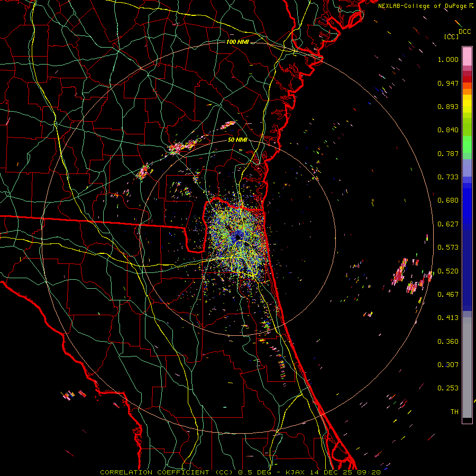Image resolution: width=476 pixels, height=476 pixels.
Task: Click the 0.253 color scale value
Action: 448,388
